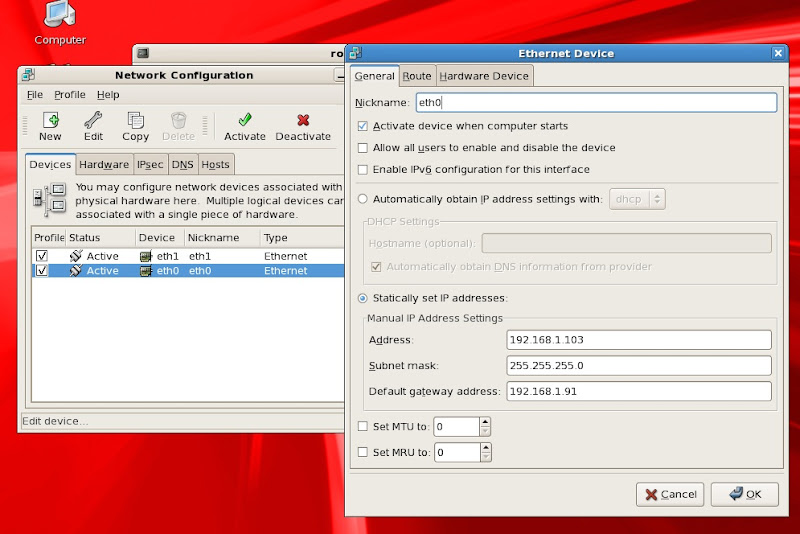
Task: Enable the 'Set MRU to' checkbox
Action: point(363,452)
